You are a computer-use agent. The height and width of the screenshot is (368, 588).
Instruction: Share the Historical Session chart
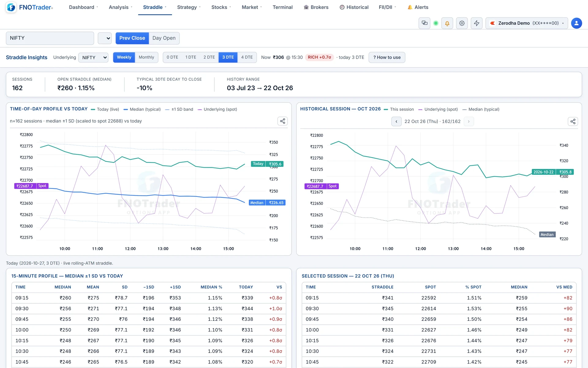tap(573, 121)
